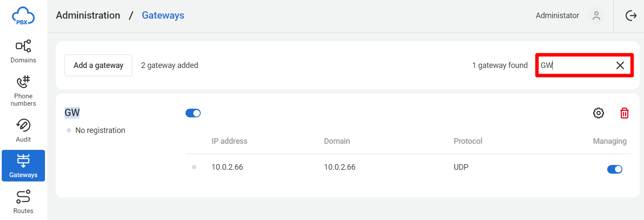Open GW gateway settings gear

tap(598, 113)
